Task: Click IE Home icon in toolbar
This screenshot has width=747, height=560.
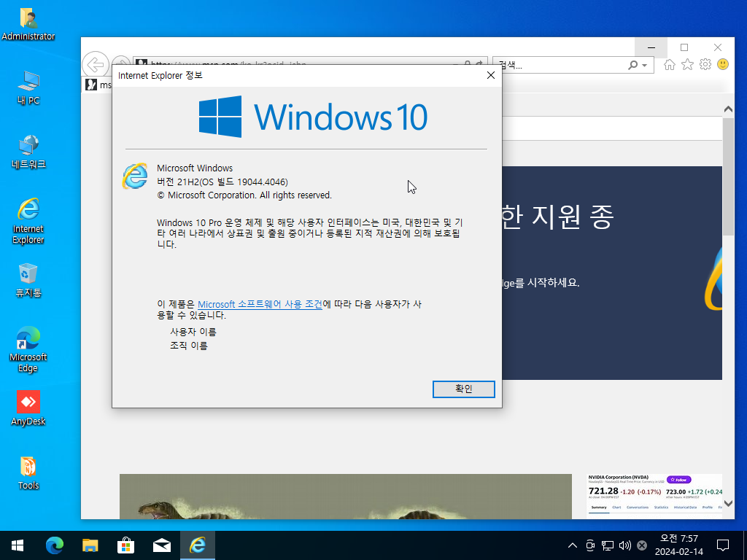Action: click(x=670, y=64)
